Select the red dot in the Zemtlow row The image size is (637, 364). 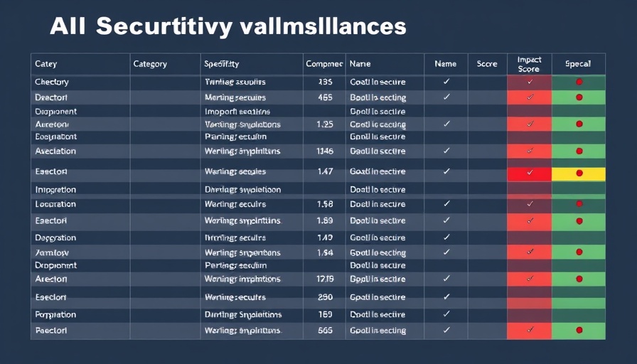579,252
